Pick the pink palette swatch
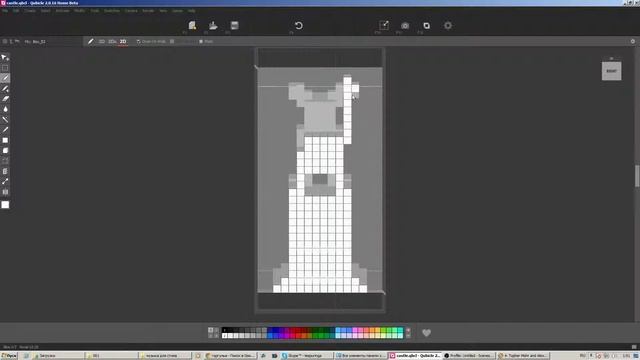Image resolution: width=640 pixels, height=360 pixels. tap(355, 330)
